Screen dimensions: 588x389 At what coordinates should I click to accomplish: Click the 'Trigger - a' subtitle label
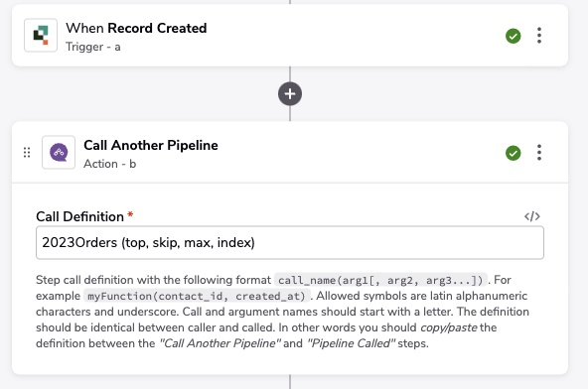tap(93, 47)
